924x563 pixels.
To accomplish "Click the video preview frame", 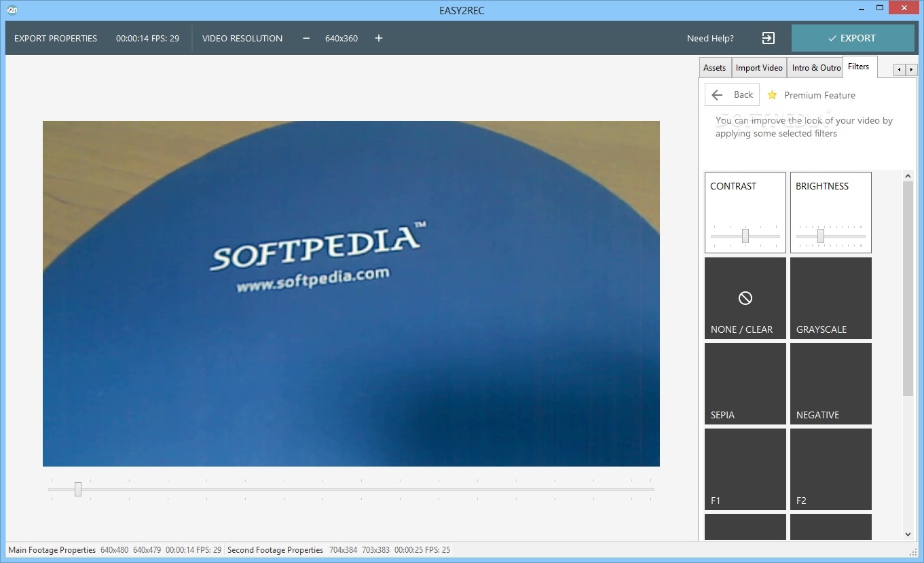I will click(351, 293).
